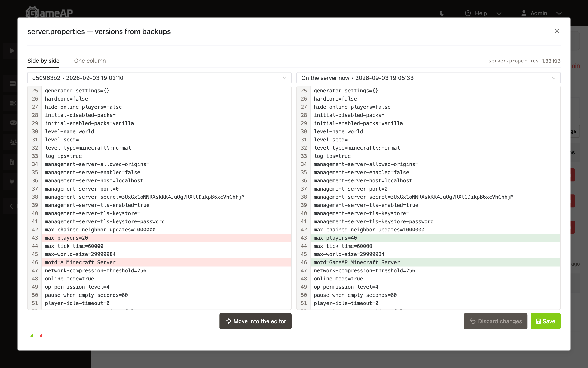Click left pane line number 43

click(35, 238)
